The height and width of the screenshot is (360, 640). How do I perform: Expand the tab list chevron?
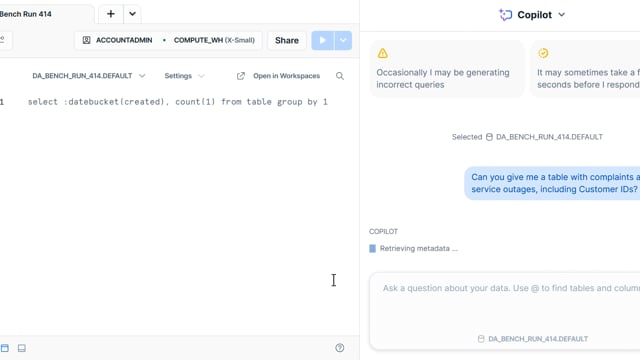[132, 14]
